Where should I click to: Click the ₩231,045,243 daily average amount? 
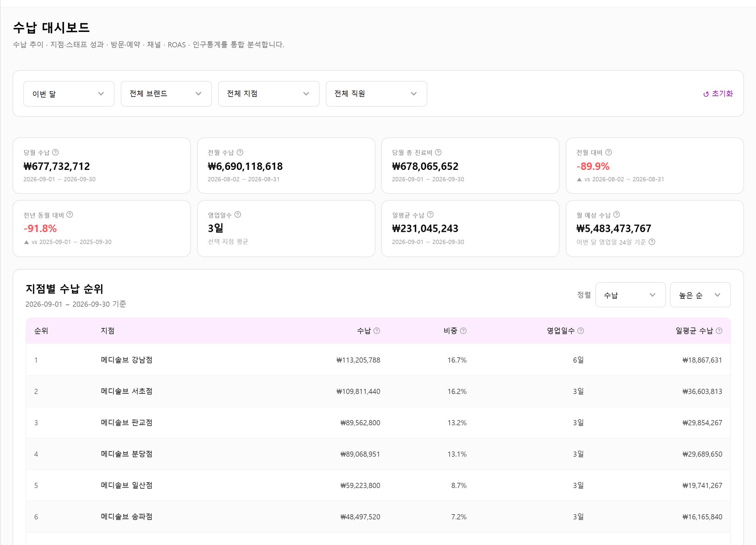coord(425,229)
